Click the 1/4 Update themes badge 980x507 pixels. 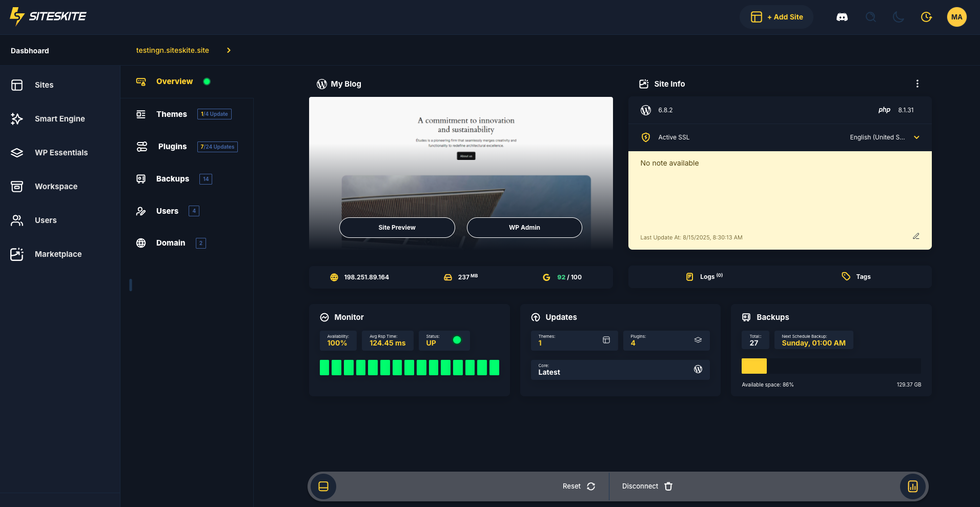point(214,114)
